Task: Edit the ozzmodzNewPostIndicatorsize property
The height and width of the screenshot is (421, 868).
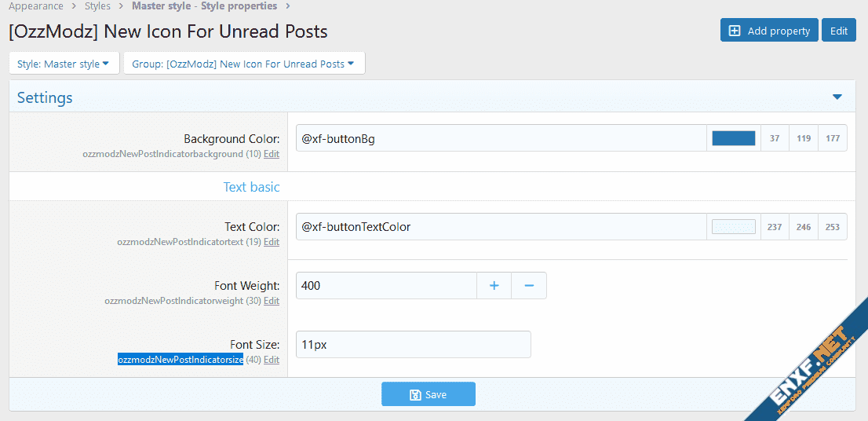Action: pyautogui.click(x=271, y=360)
